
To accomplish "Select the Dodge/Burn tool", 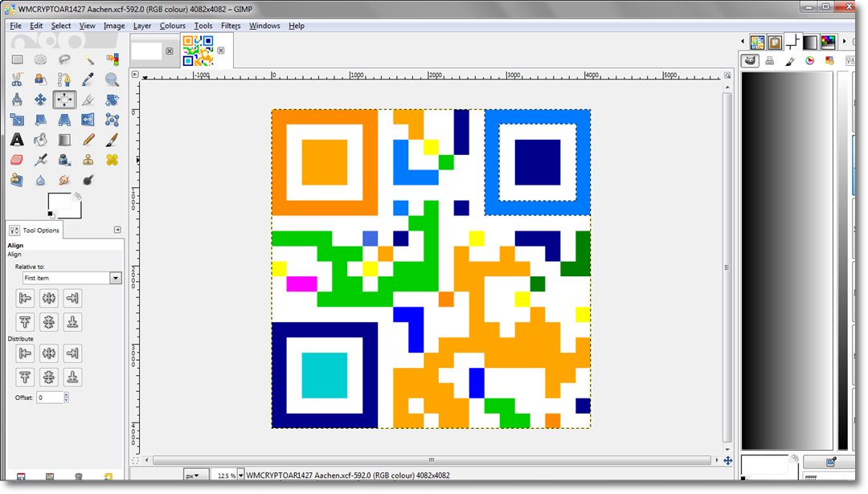I will tap(88, 180).
